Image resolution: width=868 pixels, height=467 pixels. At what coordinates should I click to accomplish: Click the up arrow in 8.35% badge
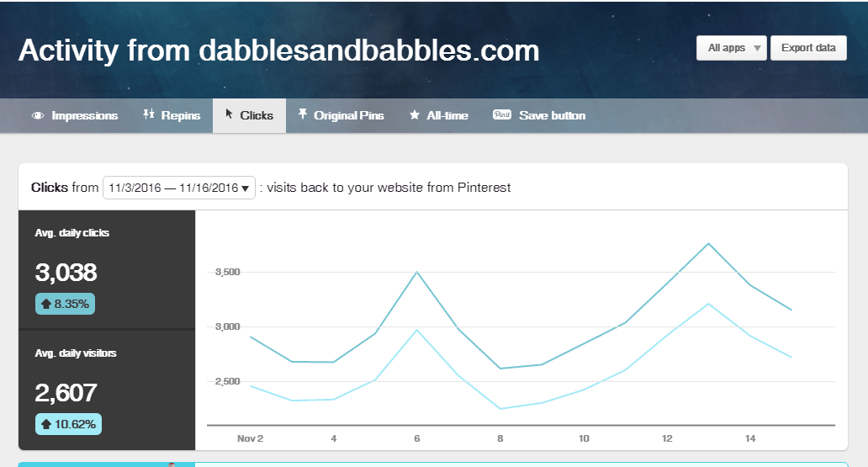click(46, 304)
